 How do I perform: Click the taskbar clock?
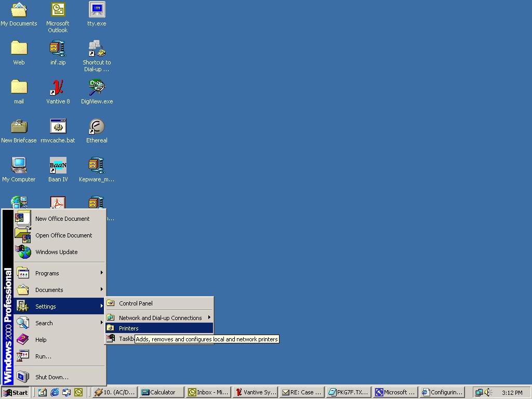pyautogui.click(x=512, y=392)
